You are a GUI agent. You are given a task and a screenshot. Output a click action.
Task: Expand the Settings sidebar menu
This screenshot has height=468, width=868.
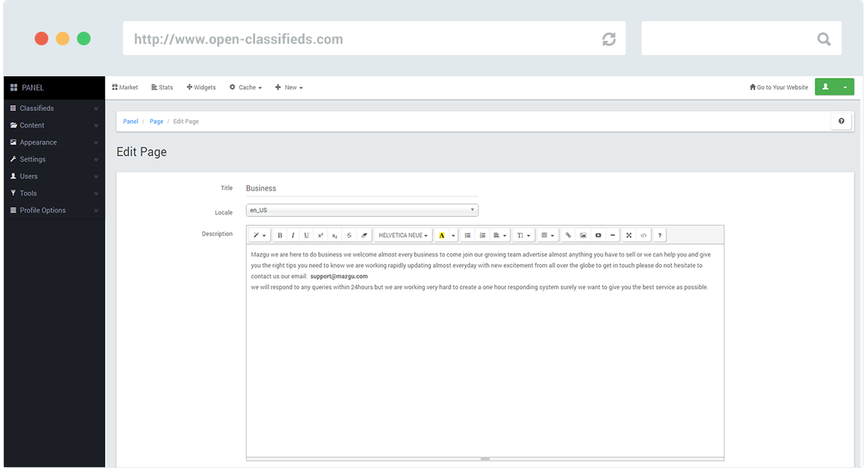coord(54,159)
